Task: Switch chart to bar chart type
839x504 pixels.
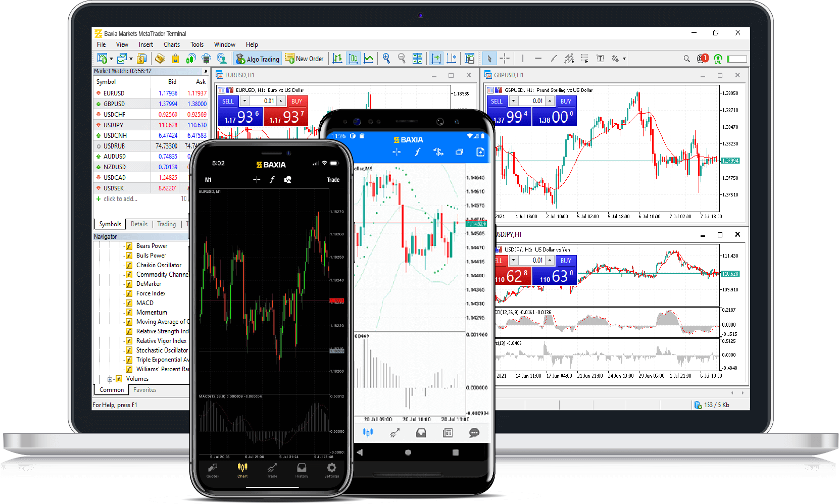Action: point(337,59)
